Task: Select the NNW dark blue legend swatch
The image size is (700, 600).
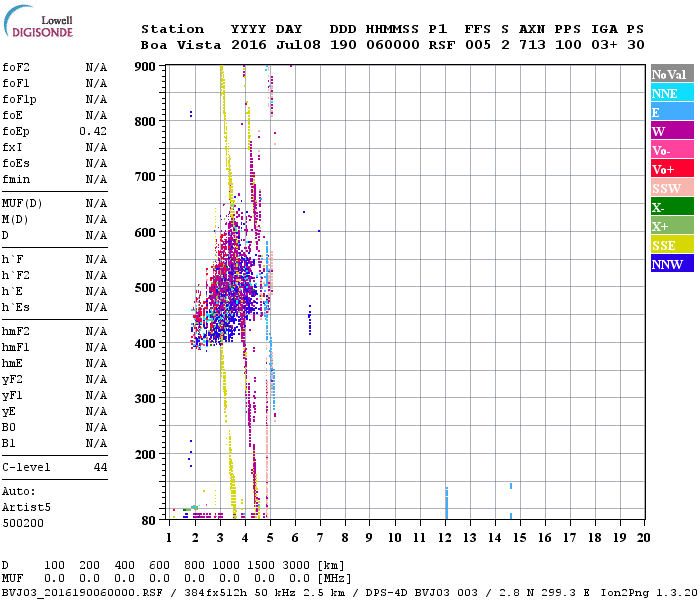Action: click(672, 264)
